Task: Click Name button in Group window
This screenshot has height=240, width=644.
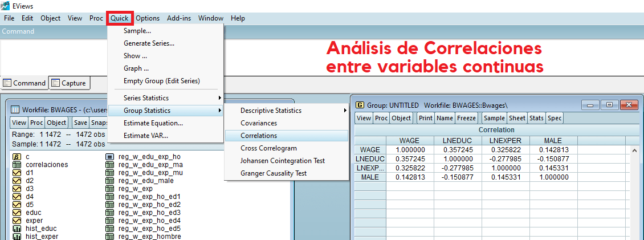Action: click(x=445, y=119)
